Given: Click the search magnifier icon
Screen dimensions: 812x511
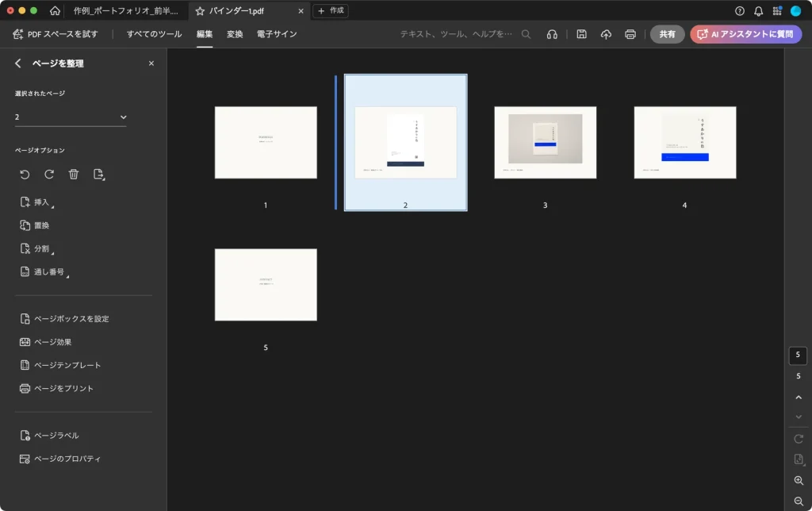Looking at the screenshot, I should point(526,34).
